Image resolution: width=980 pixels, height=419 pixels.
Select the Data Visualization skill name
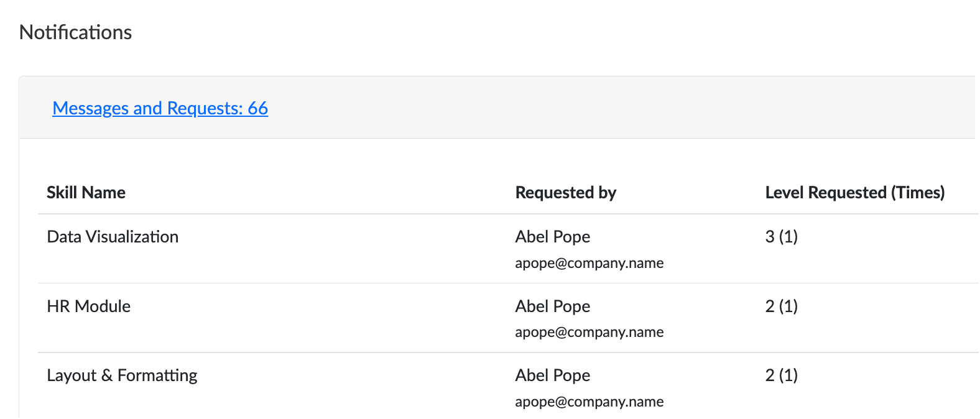click(113, 237)
